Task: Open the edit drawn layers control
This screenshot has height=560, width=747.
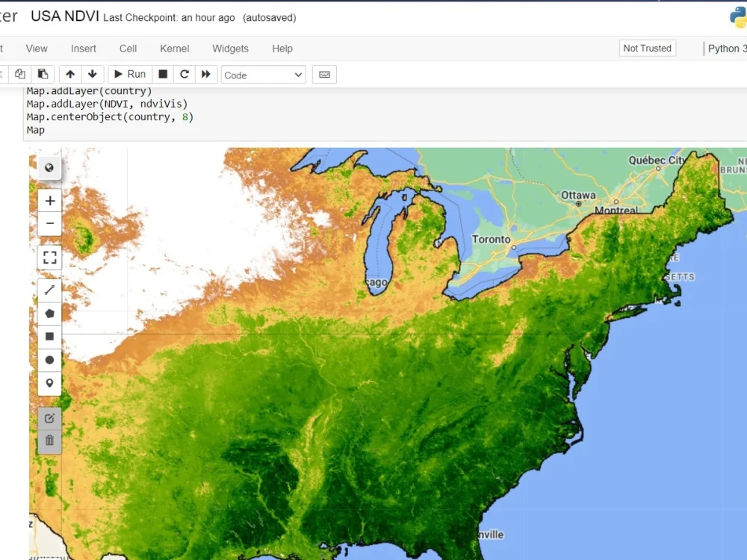Action: pyautogui.click(x=49, y=418)
